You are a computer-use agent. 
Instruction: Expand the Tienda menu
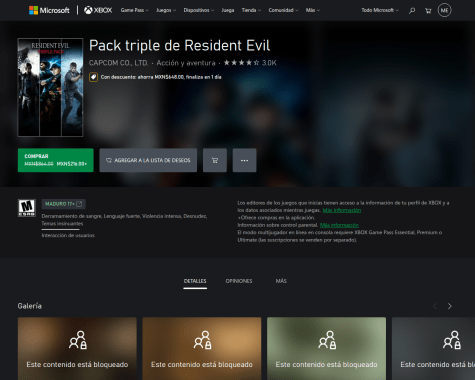coord(251,10)
